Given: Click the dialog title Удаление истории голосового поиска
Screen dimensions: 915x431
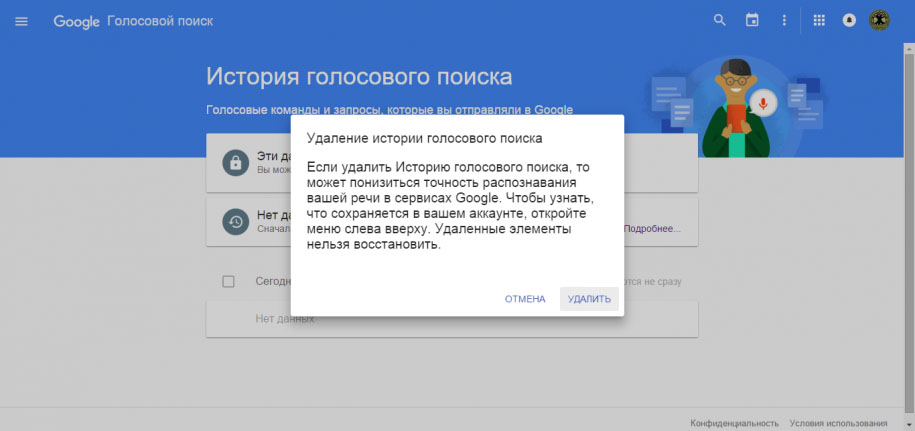Looking at the screenshot, I should (x=425, y=139).
